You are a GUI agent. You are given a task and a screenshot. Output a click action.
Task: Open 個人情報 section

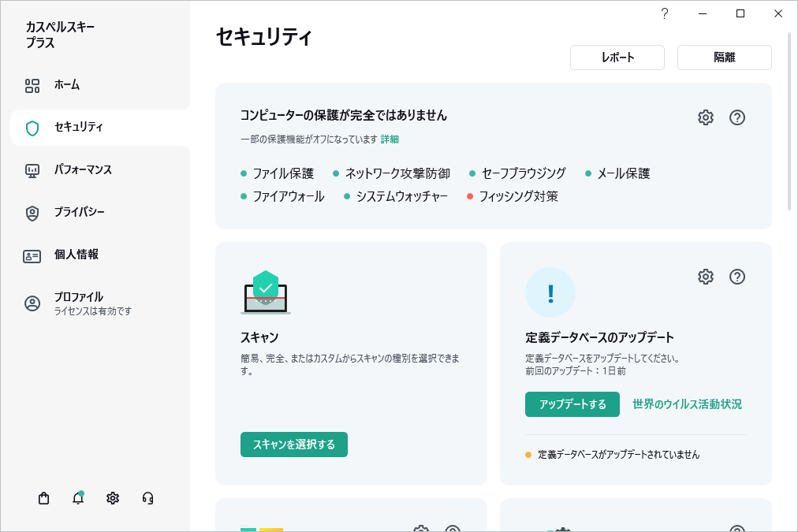point(76,255)
